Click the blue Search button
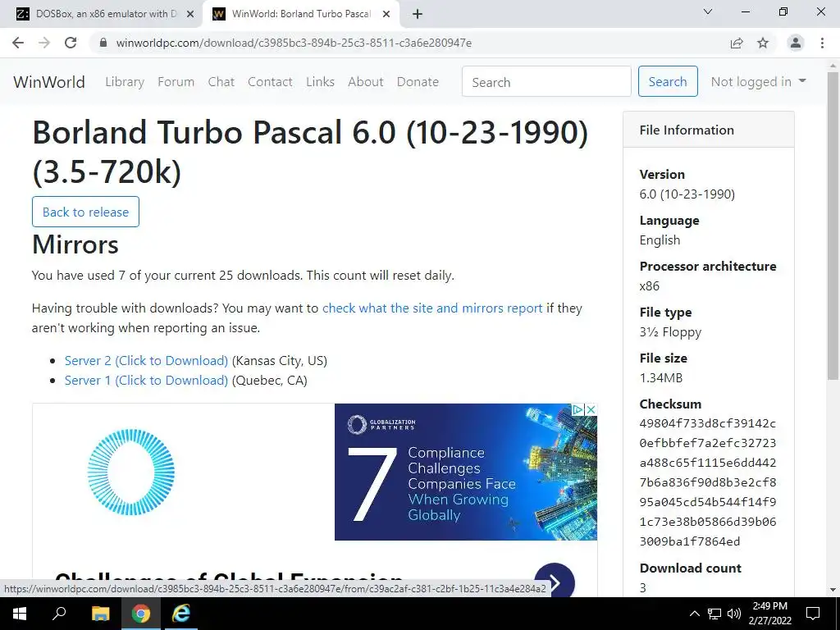840x630 pixels. click(668, 81)
